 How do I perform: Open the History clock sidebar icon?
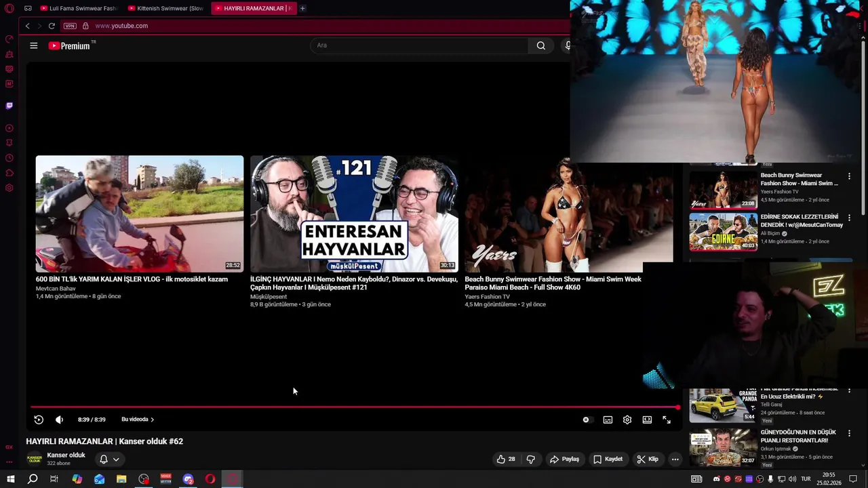pyautogui.click(x=9, y=158)
